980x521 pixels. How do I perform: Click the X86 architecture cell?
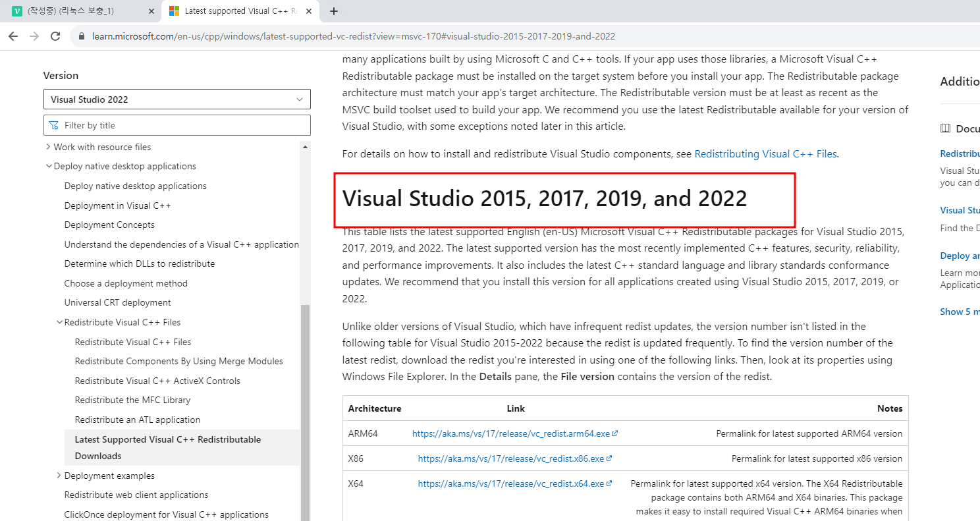[356, 458]
